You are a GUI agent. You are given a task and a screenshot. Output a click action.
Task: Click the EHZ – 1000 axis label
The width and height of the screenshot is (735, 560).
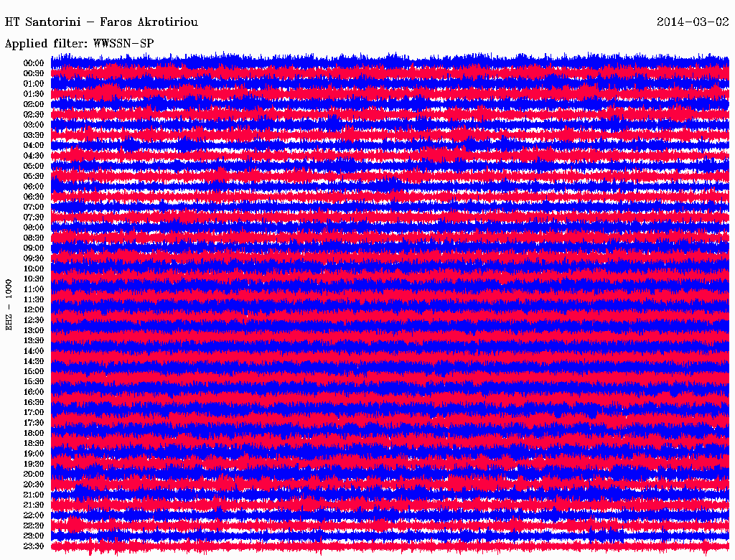pos(9,305)
